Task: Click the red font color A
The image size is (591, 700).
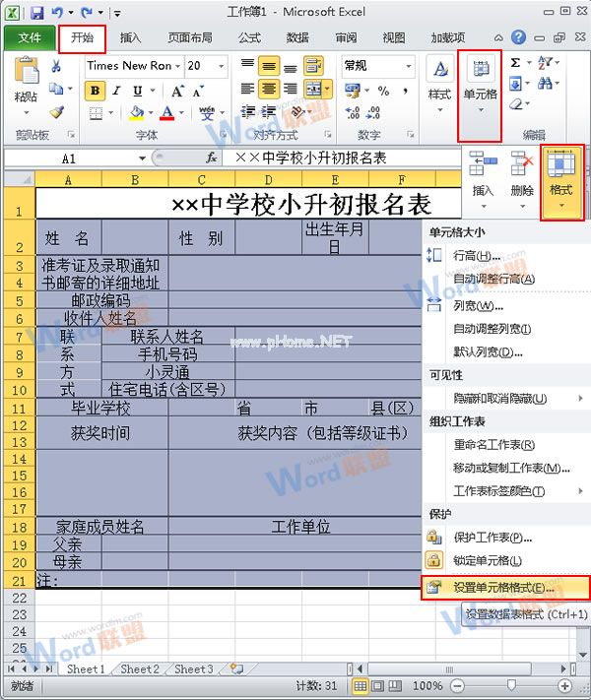Action: 167,113
